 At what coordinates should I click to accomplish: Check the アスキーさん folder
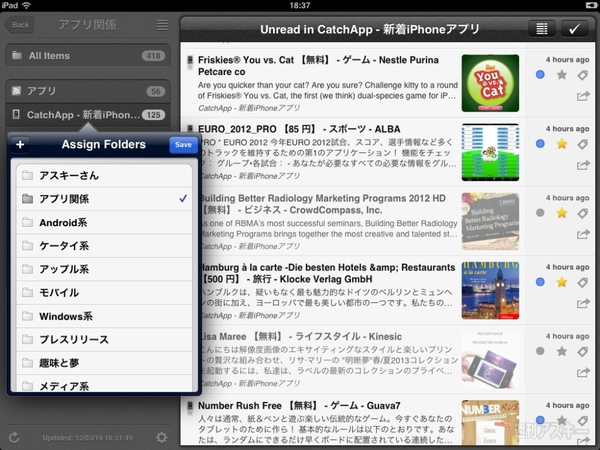click(104, 176)
